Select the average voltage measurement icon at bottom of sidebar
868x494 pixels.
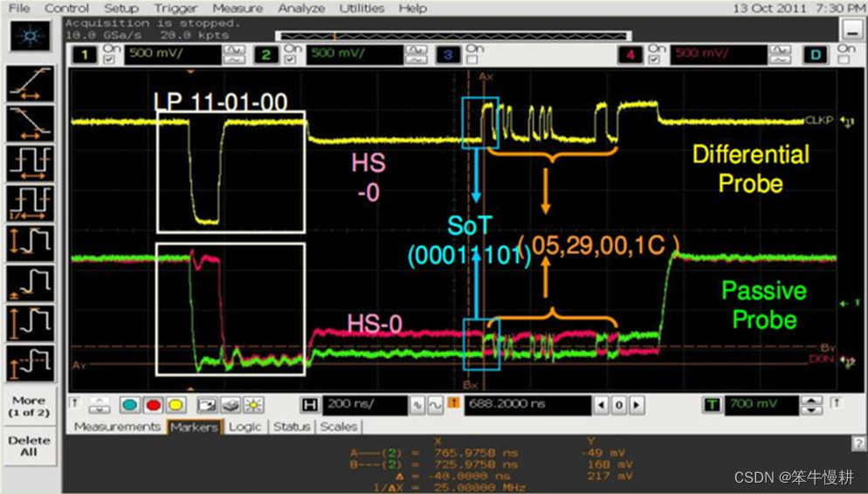[x=31, y=363]
